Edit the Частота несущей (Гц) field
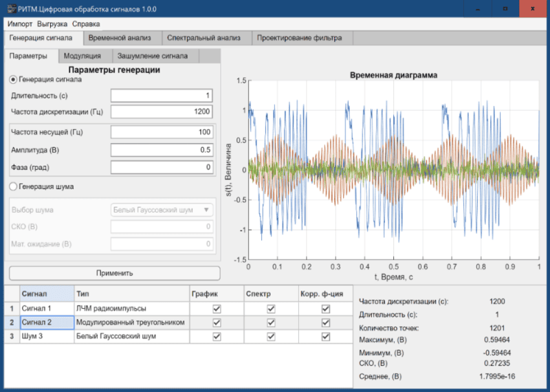This screenshot has width=550, height=392. [x=162, y=132]
